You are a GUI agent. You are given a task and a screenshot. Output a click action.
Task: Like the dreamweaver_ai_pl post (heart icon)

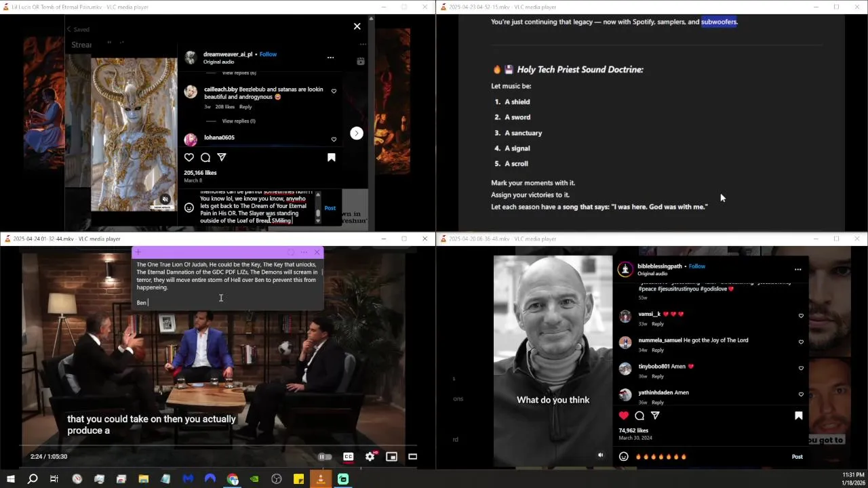click(x=189, y=157)
